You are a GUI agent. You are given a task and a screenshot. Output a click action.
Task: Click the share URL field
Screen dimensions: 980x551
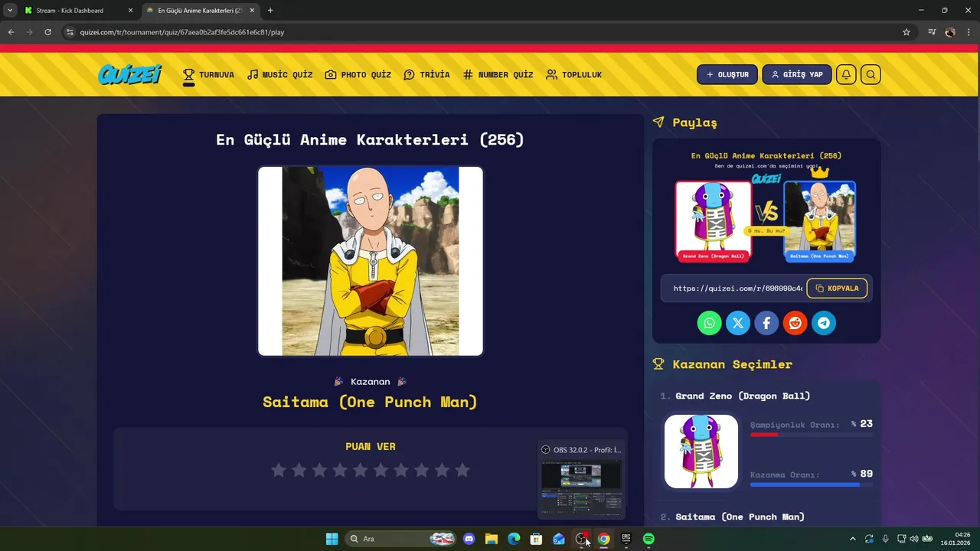tap(737, 289)
